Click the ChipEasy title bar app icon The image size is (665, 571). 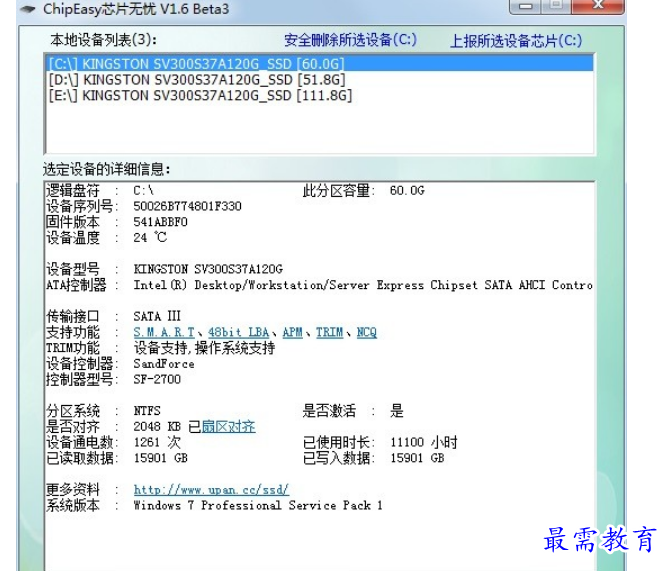(x=28, y=9)
